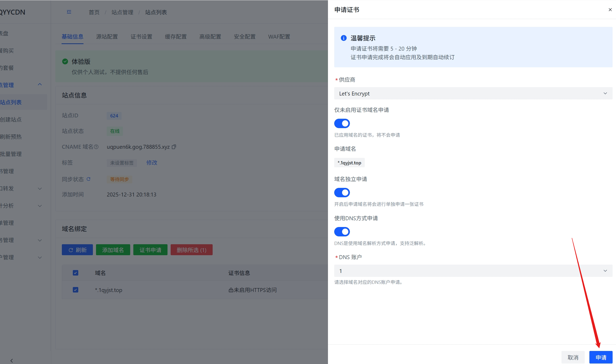
Task: Copy the CNAME domain via copy icon
Action: coord(174,147)
